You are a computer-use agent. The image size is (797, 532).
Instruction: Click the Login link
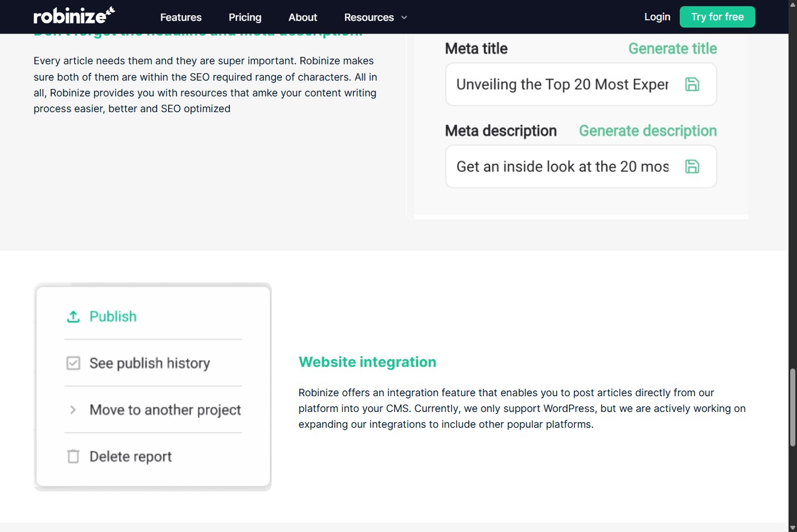pyautogui.click(x=657, y=17)
